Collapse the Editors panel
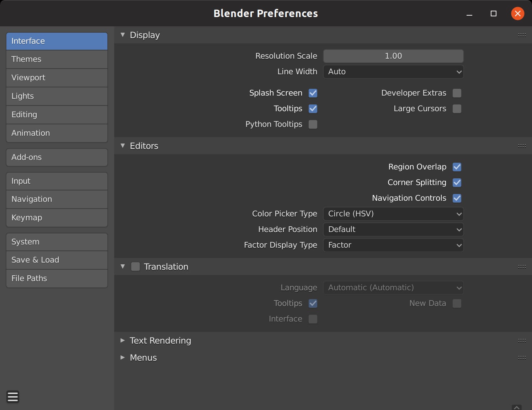The width and height of the screenshot is (532, 410). tap(123, 146)
